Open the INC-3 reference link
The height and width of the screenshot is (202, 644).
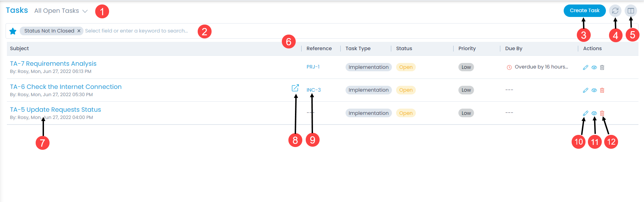(x=314, y=90)
